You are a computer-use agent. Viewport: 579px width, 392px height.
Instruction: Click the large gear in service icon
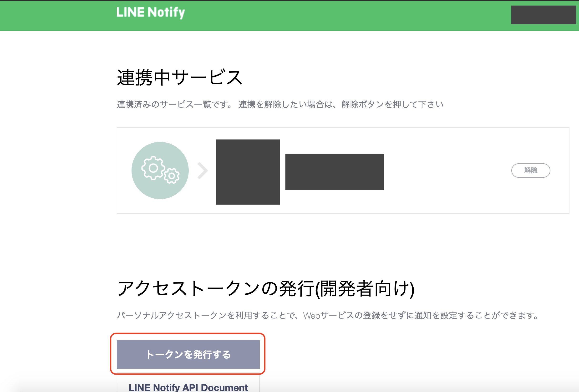pyautogui.click(x=153, y=168)
